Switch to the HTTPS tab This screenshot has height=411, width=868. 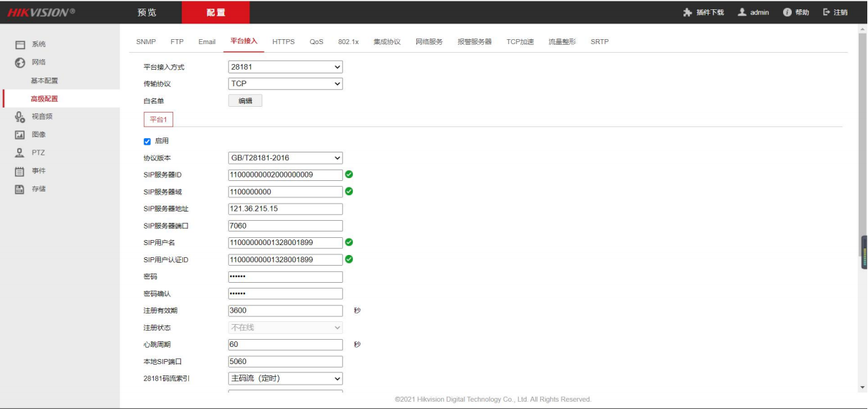283,41
